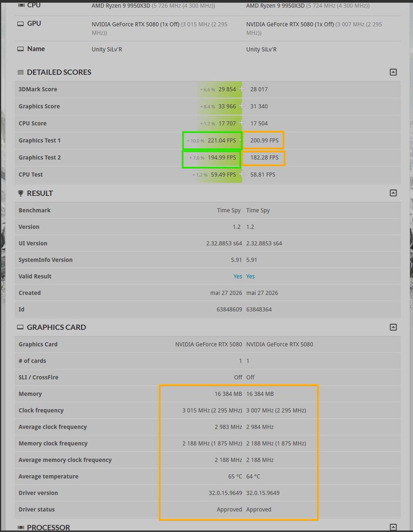Click the 'UI Version' row label

(33, 243)
